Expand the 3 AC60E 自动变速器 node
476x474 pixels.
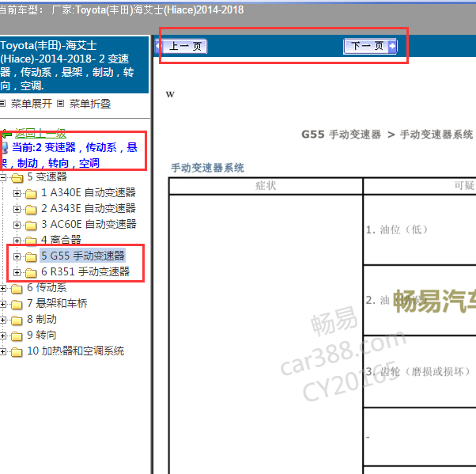pyautogui.click(x=17, y=225)
